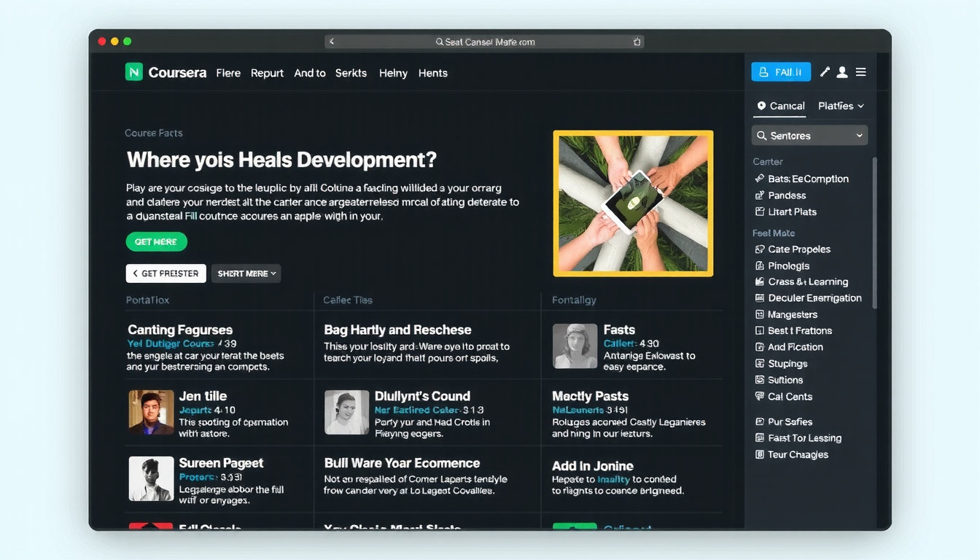Open the hamburger menu icon
This screenshot has width=980, height=560.
861,72
